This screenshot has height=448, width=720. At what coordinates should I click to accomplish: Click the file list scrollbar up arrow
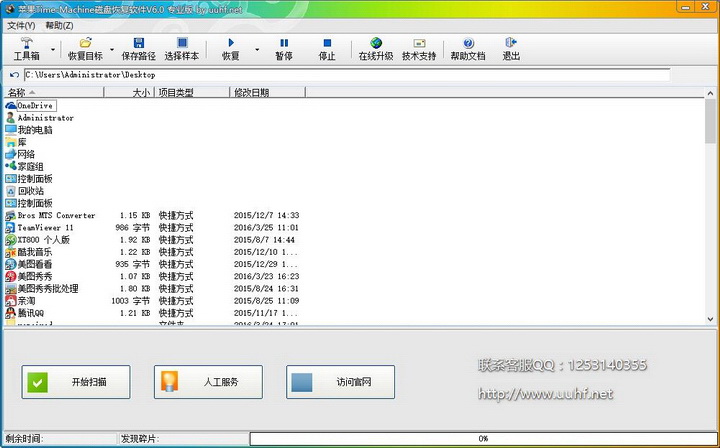point(710,93)
